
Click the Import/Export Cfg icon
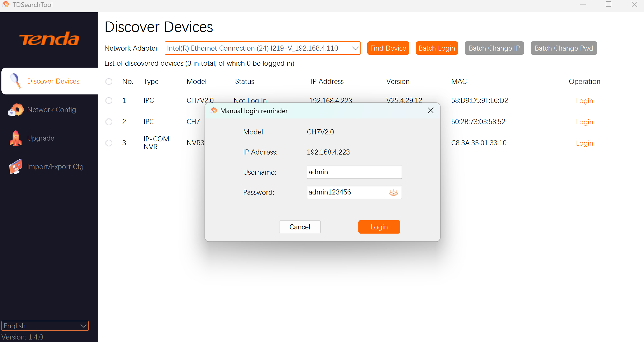click(16, 167)
